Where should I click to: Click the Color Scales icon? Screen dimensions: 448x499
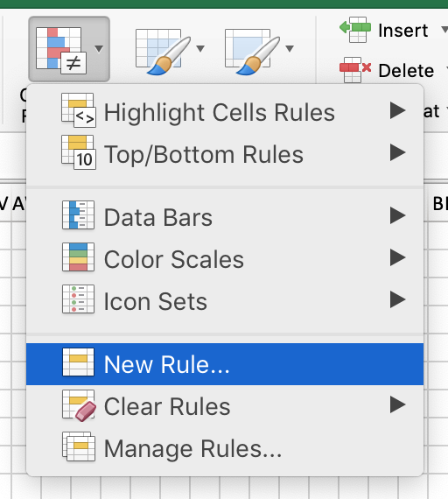pyautogui.click(x=78, y=257)
